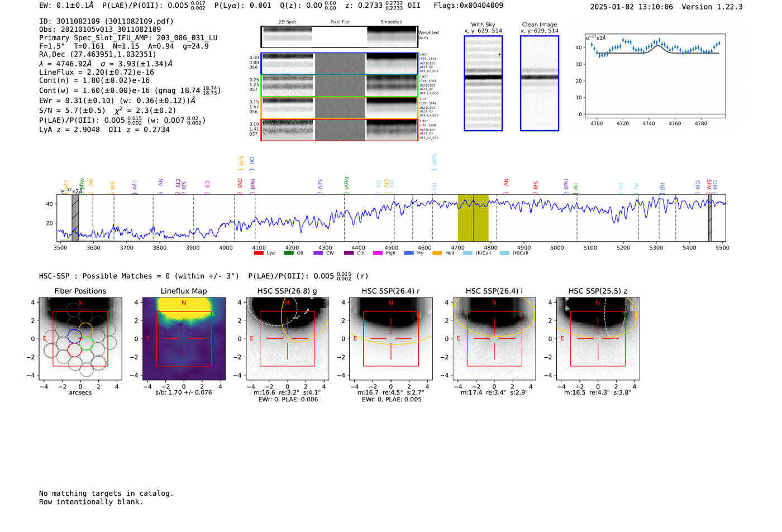Click the yellow highlighted band in spectrum
Screen dimensions: 782x532
473,218
